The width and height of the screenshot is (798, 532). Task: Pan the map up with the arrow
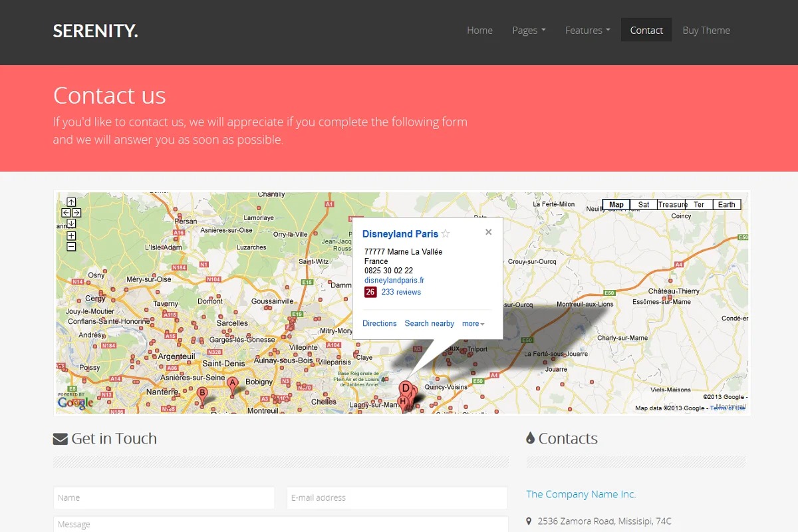[71, 202]
